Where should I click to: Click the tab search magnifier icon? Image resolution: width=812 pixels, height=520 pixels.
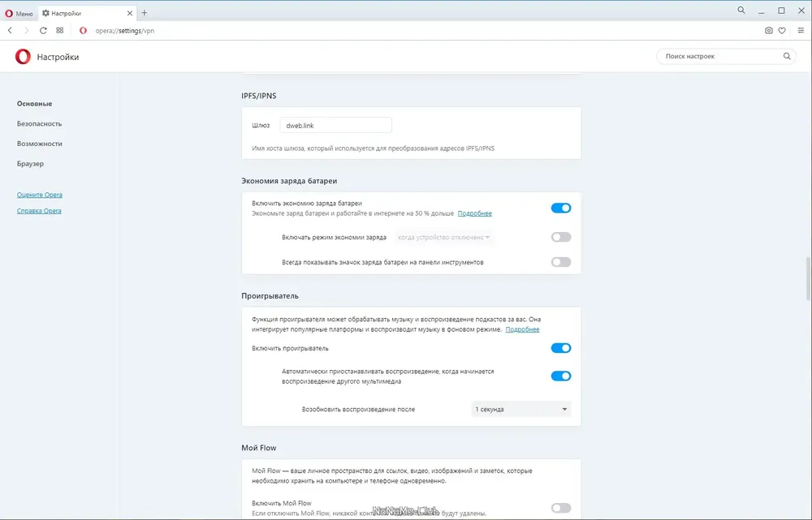[741, 11]
